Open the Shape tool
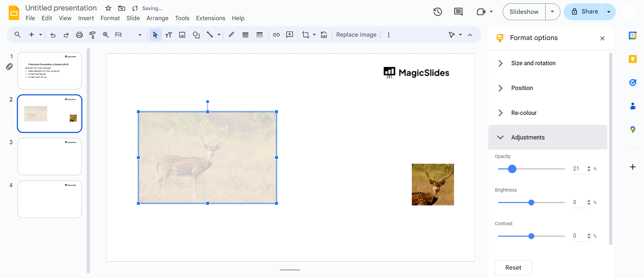 [x=196, y=35]
